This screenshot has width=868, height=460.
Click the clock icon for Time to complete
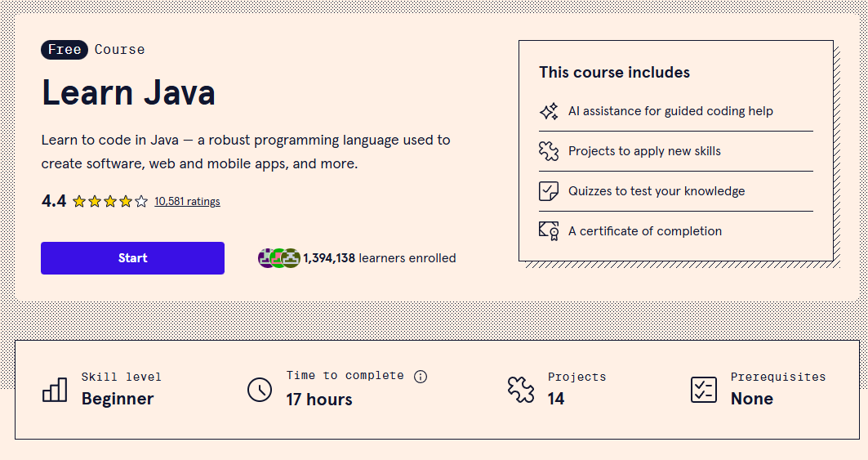pos(260,390)
